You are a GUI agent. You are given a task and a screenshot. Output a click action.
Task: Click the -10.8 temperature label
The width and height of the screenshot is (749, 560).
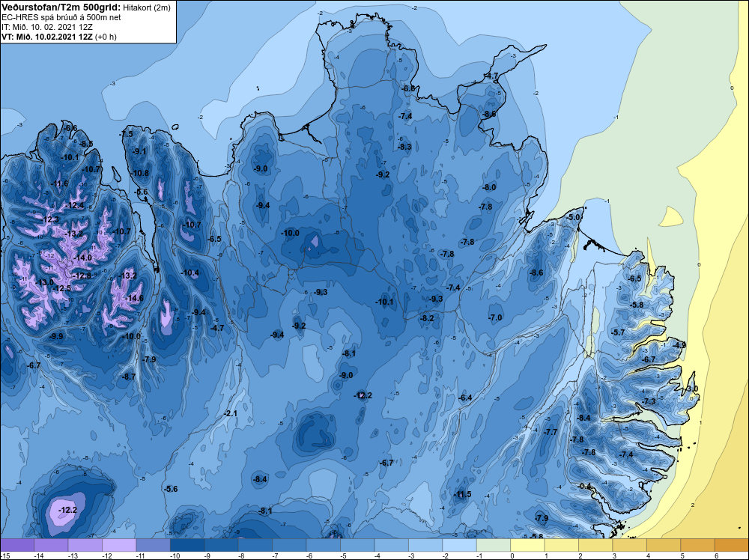pyautogui.click(x=140, y=173)
